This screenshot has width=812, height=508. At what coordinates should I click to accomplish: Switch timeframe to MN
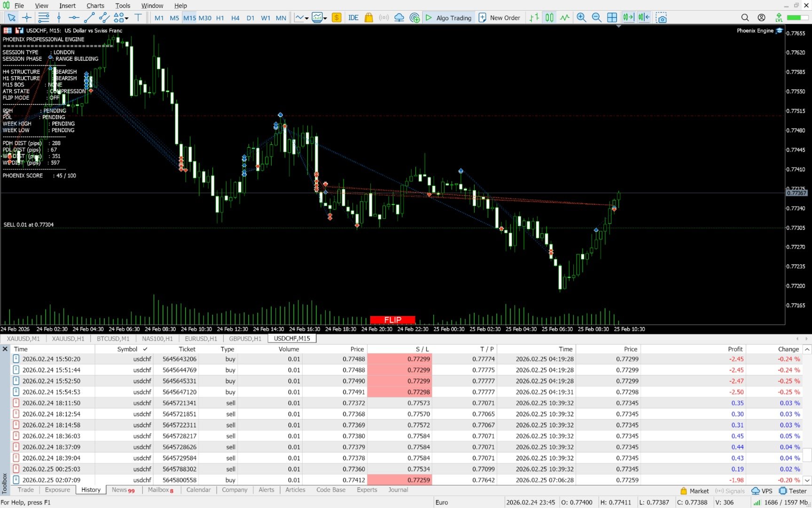point(281,18)
